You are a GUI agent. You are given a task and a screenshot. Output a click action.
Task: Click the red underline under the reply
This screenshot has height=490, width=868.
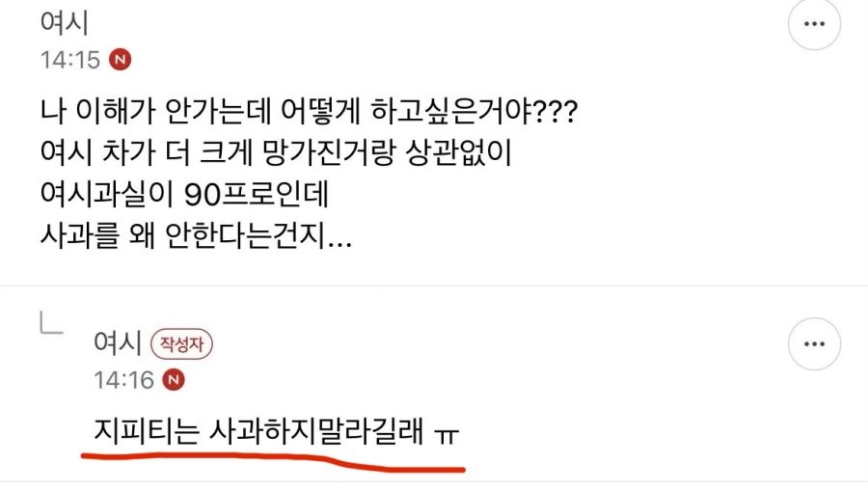click(x=274, y=462)
